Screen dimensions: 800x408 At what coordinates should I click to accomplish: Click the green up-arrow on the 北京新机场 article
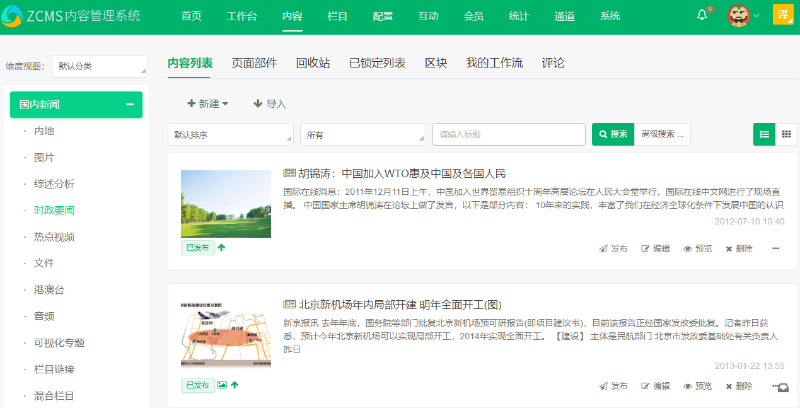click(x=235, y=385)
